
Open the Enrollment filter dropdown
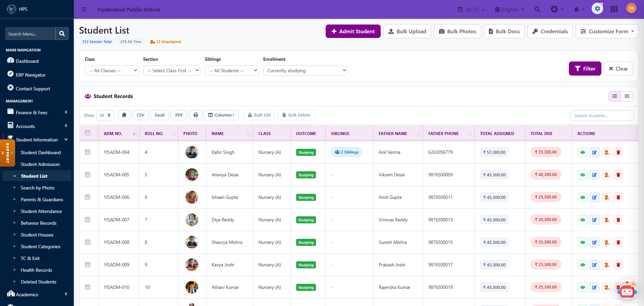pyautogui.click(x=305, y=71)
